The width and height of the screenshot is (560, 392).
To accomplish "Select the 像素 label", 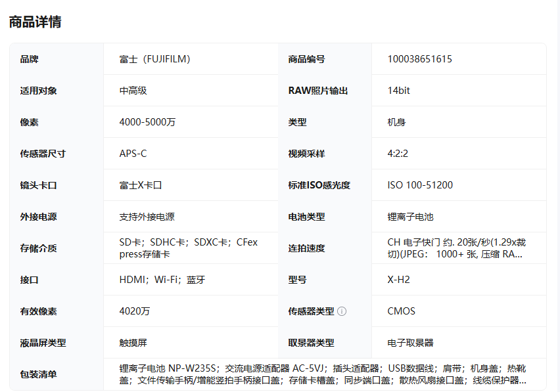I will (30, 122).
